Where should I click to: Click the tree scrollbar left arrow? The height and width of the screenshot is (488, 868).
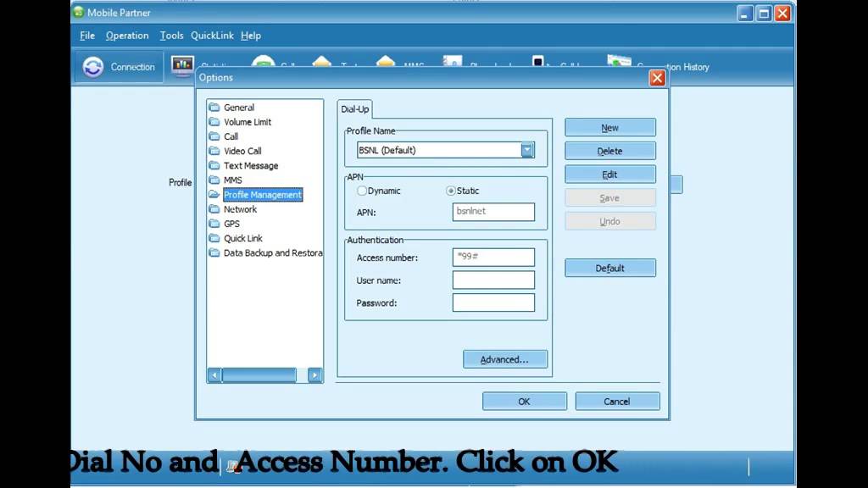[214, 375]
